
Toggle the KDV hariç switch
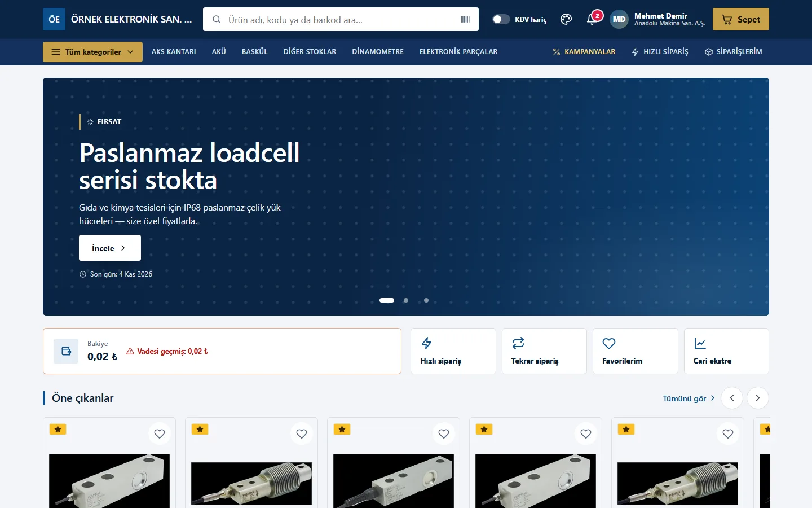point(501,19)
